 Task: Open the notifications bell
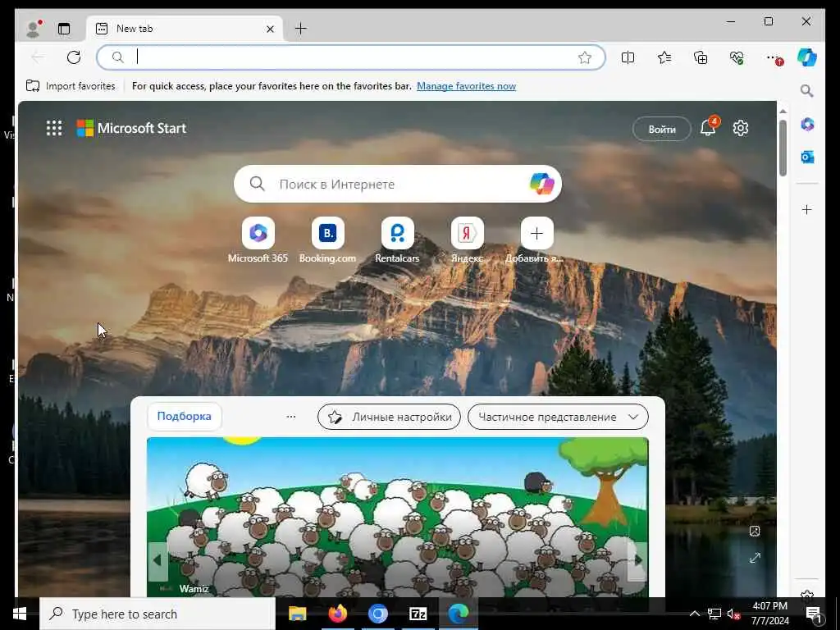tap(708, 127)
